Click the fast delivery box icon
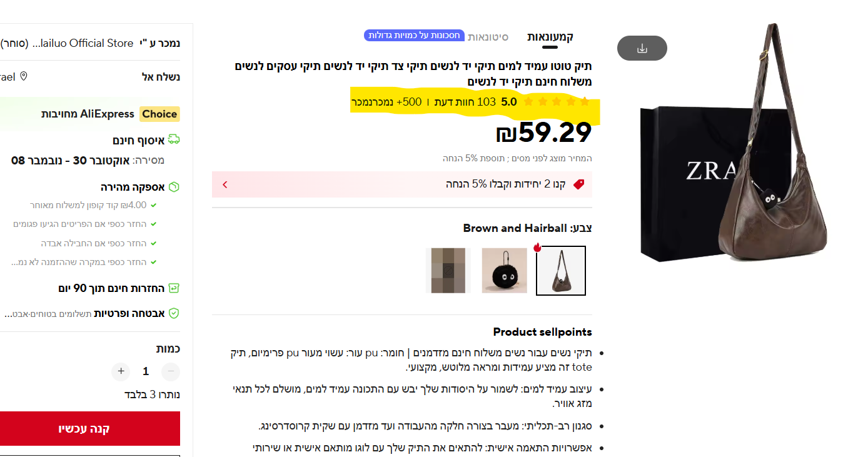The height and width of the screenshot is (457, 868). tap(174, 187)
